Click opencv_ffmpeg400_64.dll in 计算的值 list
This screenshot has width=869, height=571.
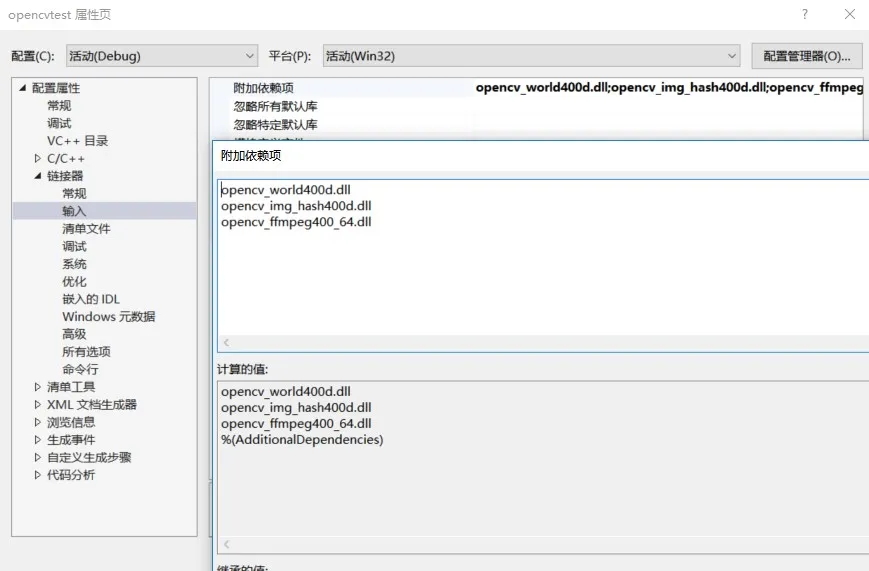pyautogui.click(x=296, y=424)
